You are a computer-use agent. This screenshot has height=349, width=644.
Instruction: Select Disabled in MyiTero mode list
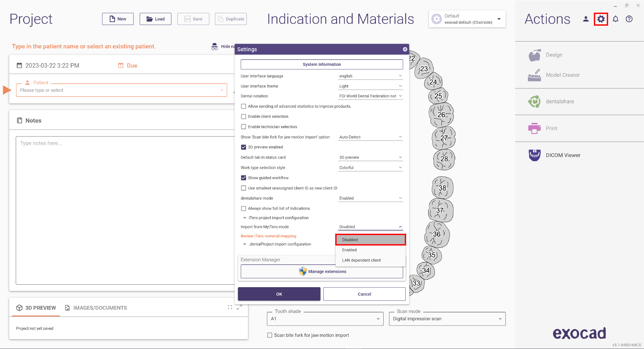[370, 240]
